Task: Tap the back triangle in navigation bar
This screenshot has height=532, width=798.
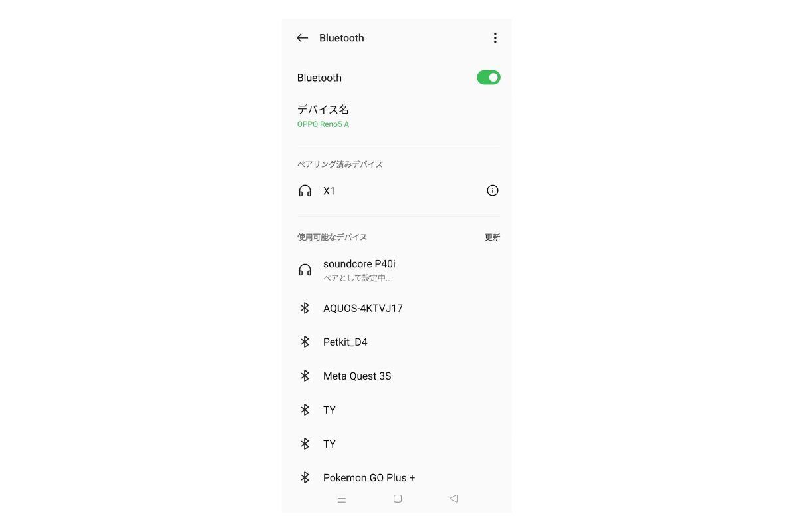Action: click(454, 499)
